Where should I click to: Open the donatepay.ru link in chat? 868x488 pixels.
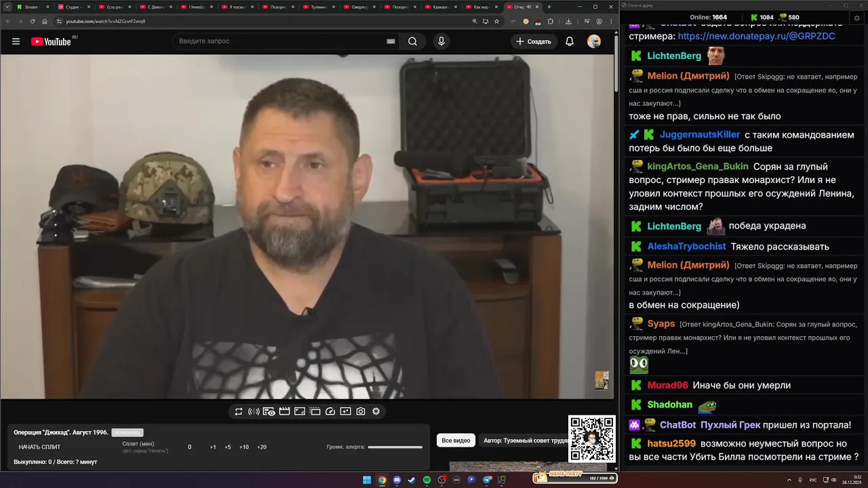(x=756, y=36)
